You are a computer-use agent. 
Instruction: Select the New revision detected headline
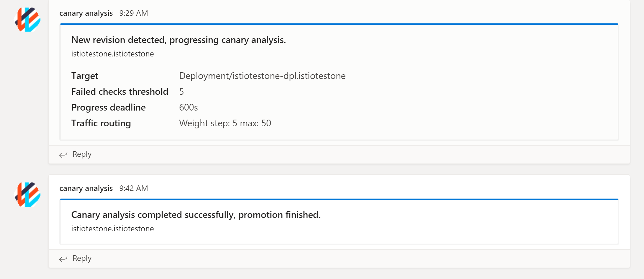point(178,40)
